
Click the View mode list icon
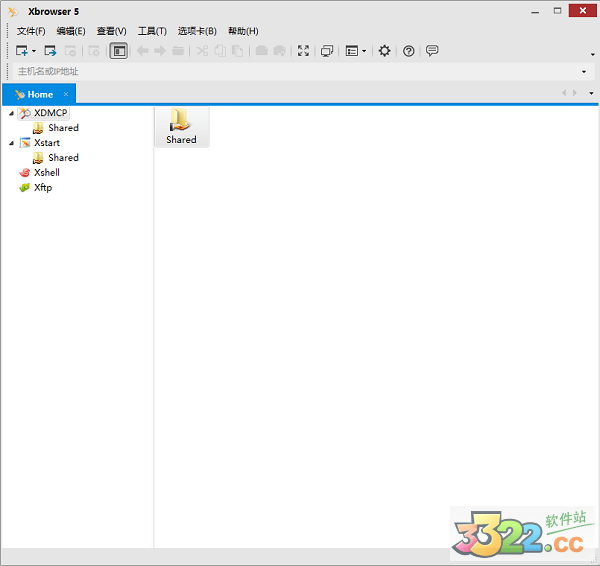click(352, 51)
